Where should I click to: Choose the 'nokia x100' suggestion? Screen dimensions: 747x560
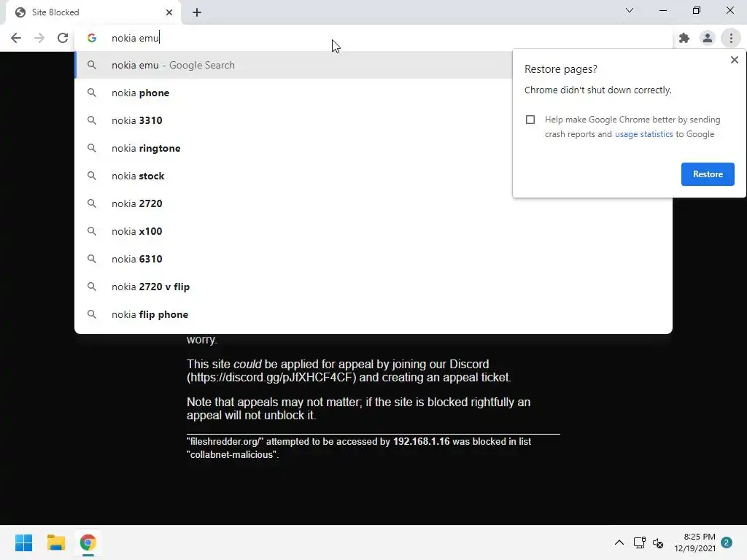(x=373, y=231)
